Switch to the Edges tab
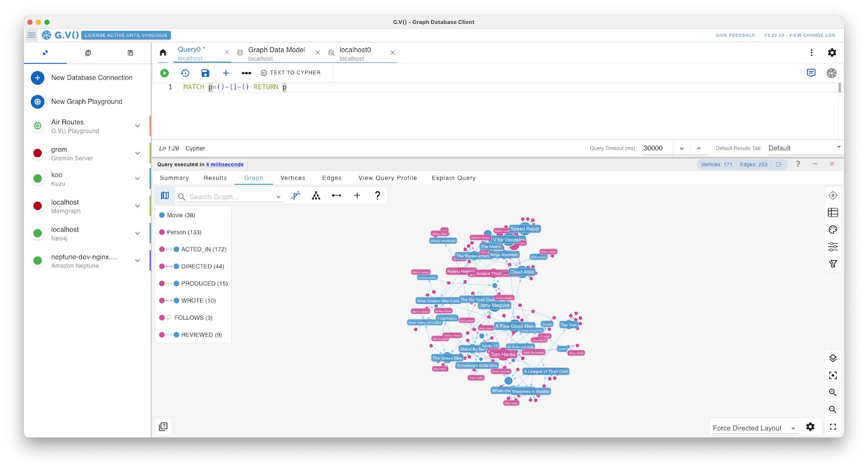Image resolution: width=868 pixels, height=469 pixels. 332,178
